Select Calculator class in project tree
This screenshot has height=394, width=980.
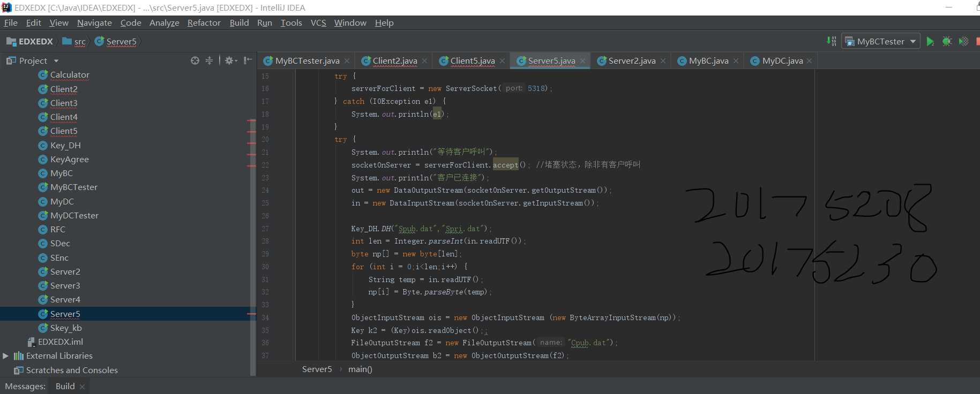(x=70, y=75)
